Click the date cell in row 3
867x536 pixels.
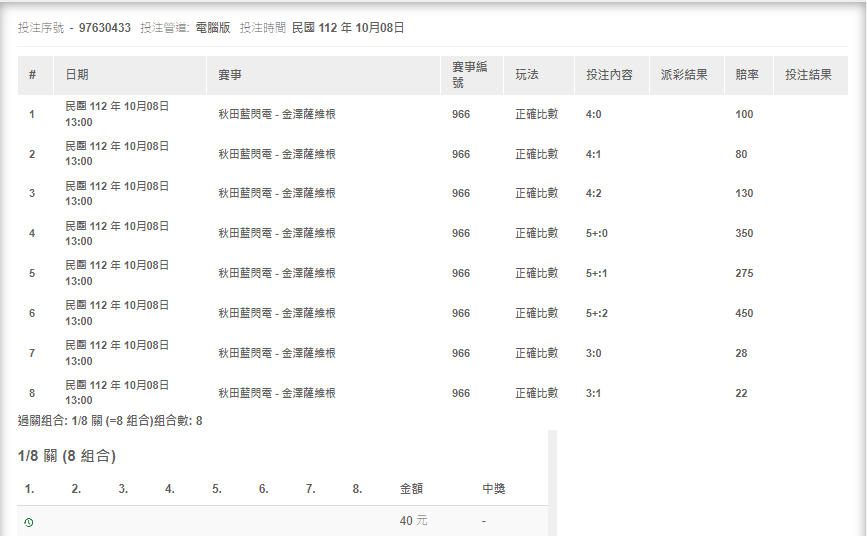pyautogui.click(x=117, y=194)
